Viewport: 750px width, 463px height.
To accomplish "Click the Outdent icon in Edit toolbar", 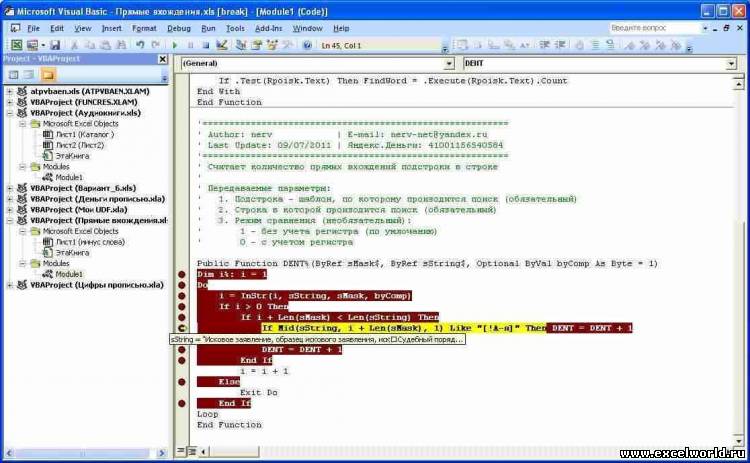I will 560,45.
